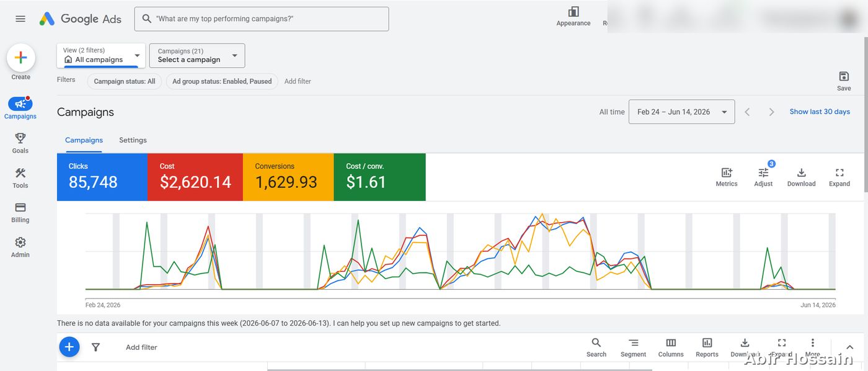Screen dimensions: 868x371
Task: Collapse the table toolbar chevron
Action: click(850, 347)
